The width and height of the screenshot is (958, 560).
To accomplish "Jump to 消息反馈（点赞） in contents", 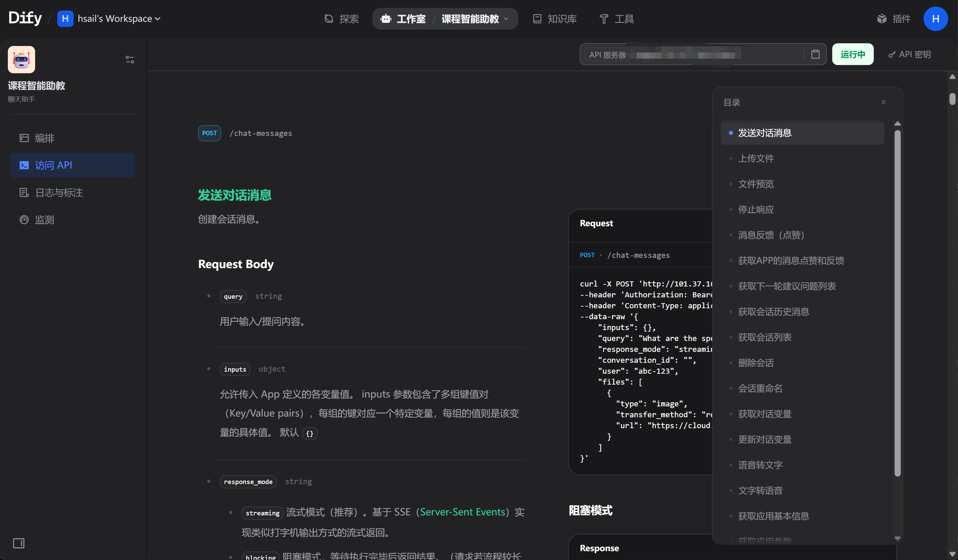I will (802, 235).
